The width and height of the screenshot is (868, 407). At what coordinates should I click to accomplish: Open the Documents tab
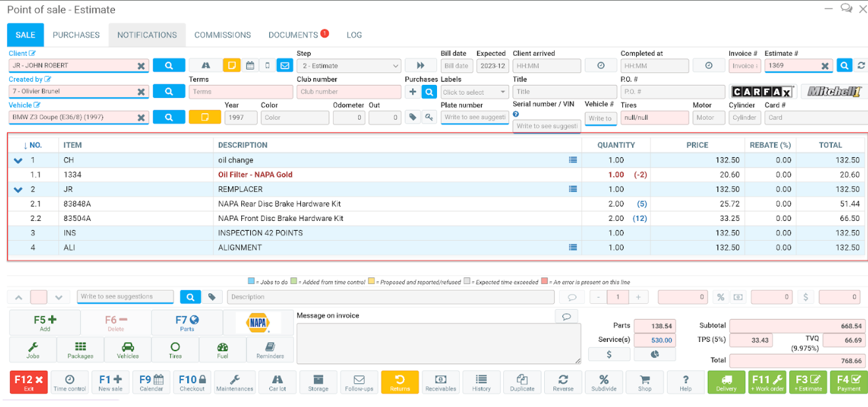293,35
